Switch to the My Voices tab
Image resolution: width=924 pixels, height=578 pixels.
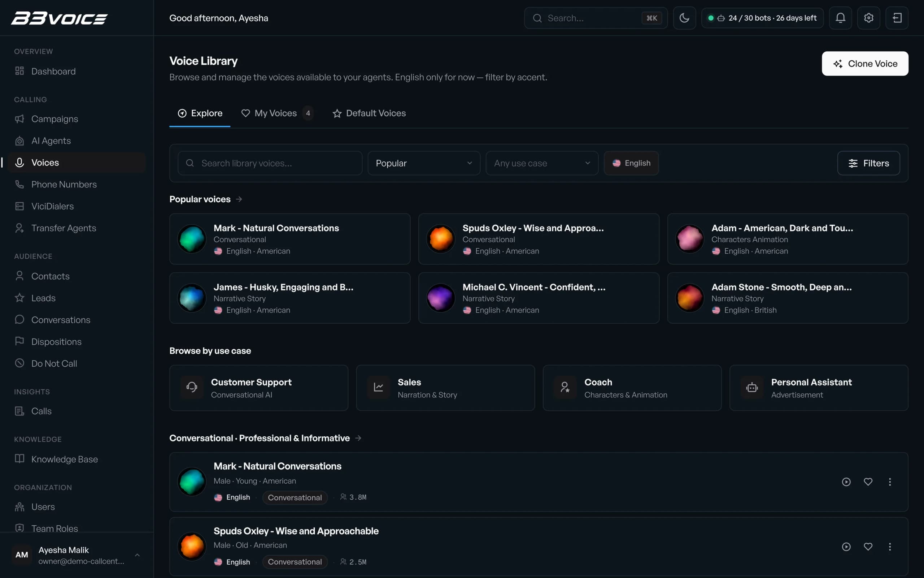click(277, 113)
